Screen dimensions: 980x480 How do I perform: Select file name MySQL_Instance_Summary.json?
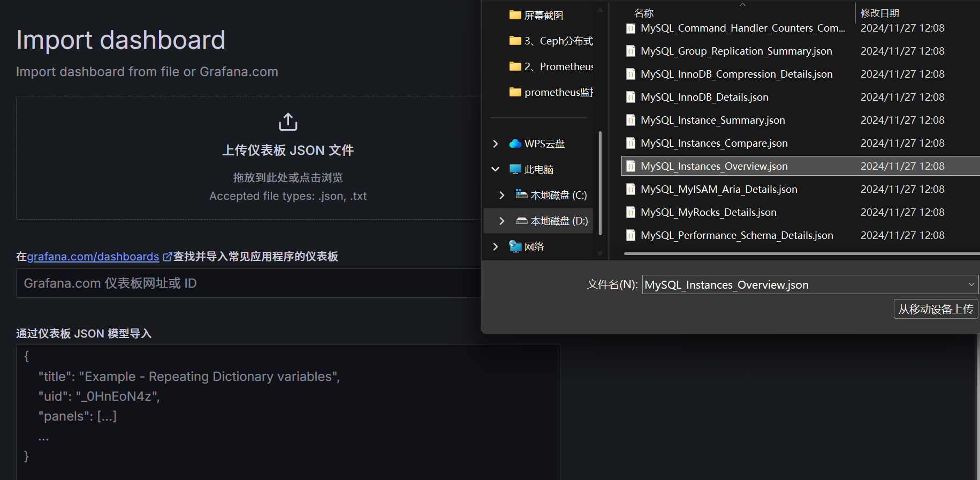713,121
